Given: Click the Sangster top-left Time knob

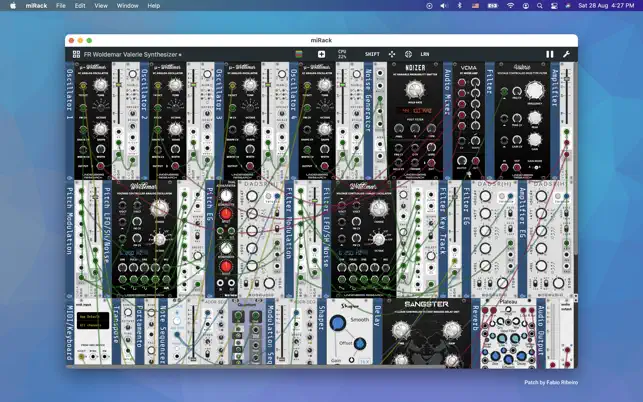Looking at the screenshot, I should pyautogui.click(x=401, y=330).
